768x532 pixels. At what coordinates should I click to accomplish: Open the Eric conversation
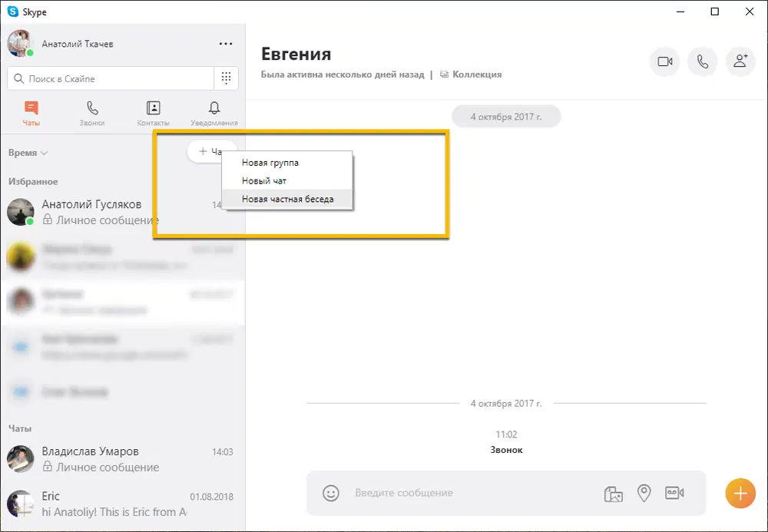122,504
